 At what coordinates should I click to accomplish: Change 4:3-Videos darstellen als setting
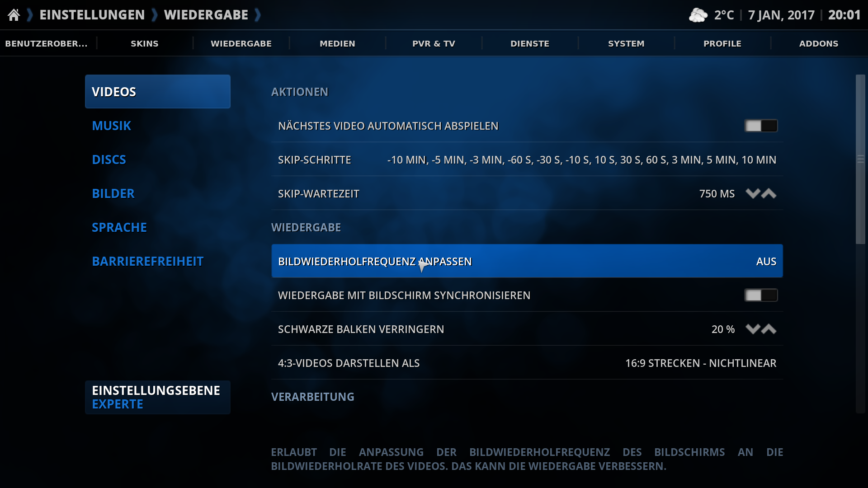tap(527, 363)
